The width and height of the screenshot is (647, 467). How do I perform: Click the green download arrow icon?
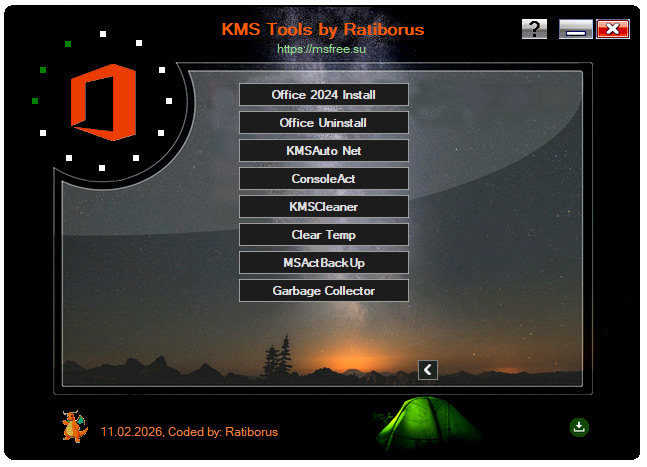[x=579, y=427]
